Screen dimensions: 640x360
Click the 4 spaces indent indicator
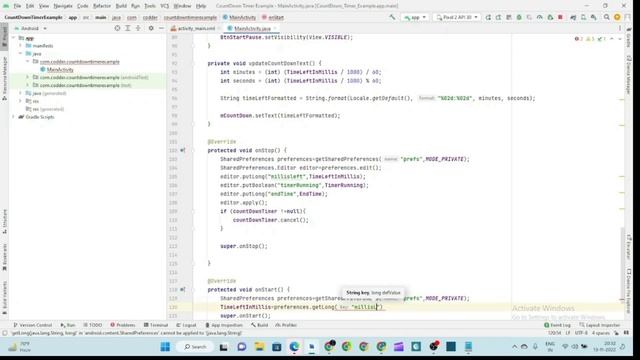pos(601,333)
